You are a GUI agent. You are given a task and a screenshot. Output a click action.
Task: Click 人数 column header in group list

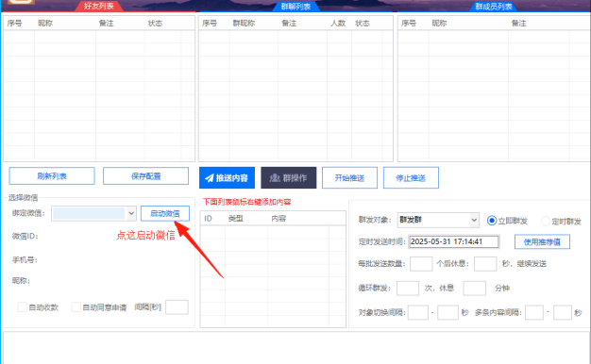click(x=338, y=23)
